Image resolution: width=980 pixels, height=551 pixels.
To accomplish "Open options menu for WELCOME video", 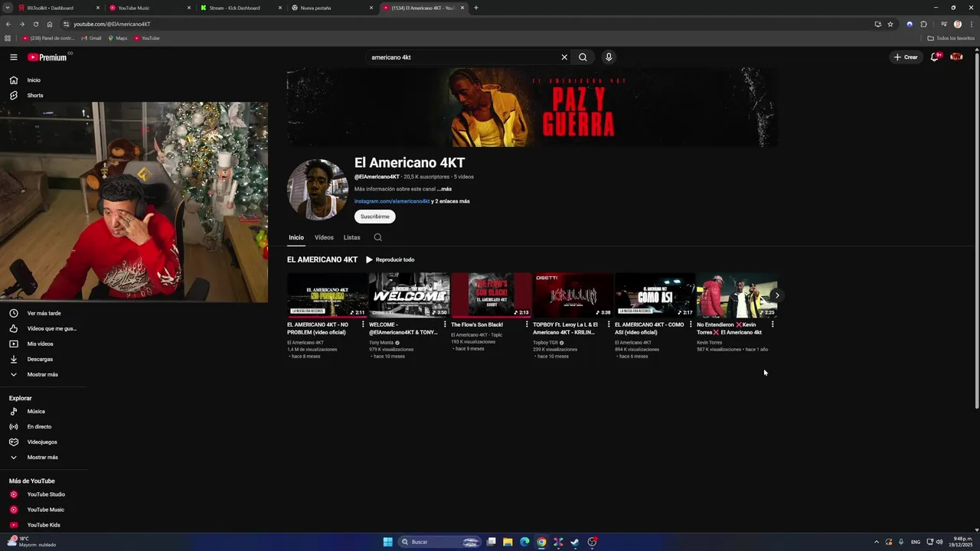I will (445, 324).
